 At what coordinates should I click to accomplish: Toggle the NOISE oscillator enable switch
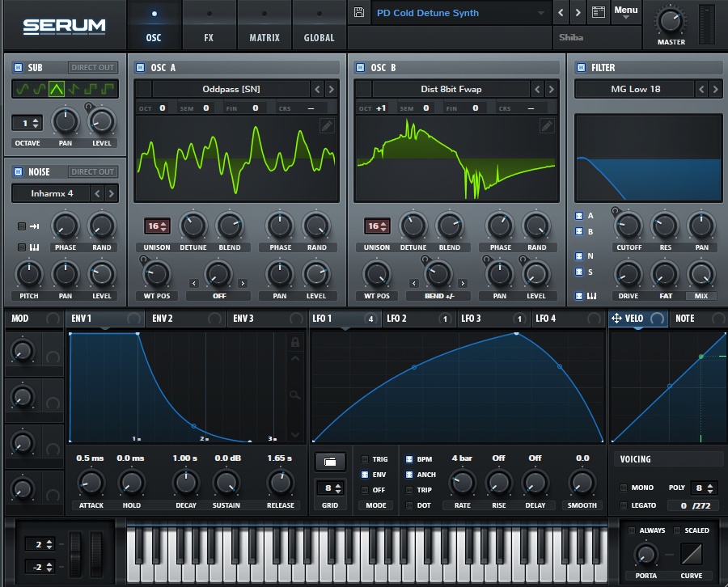18,172
